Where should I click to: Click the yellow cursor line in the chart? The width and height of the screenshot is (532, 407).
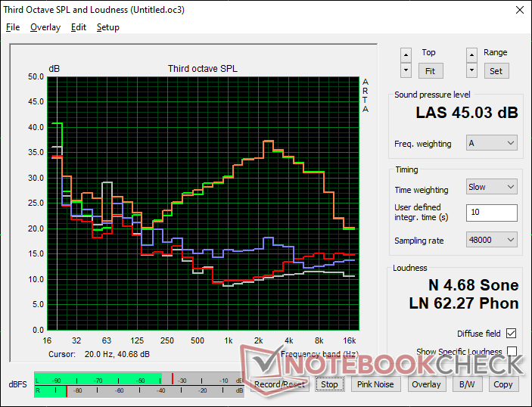click(57, 203)
